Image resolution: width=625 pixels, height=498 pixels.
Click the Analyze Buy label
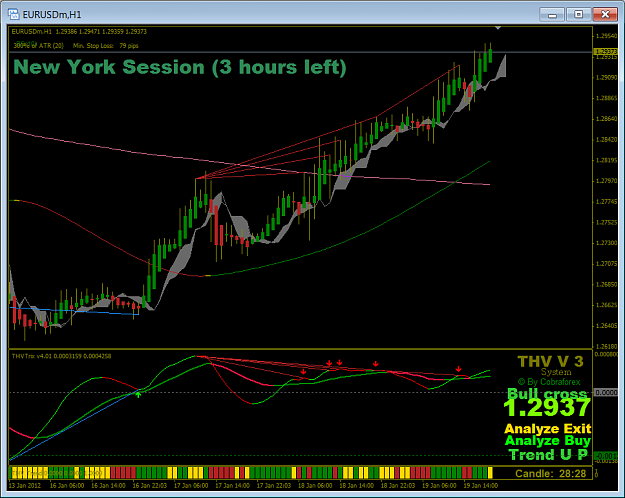[548, 441]
